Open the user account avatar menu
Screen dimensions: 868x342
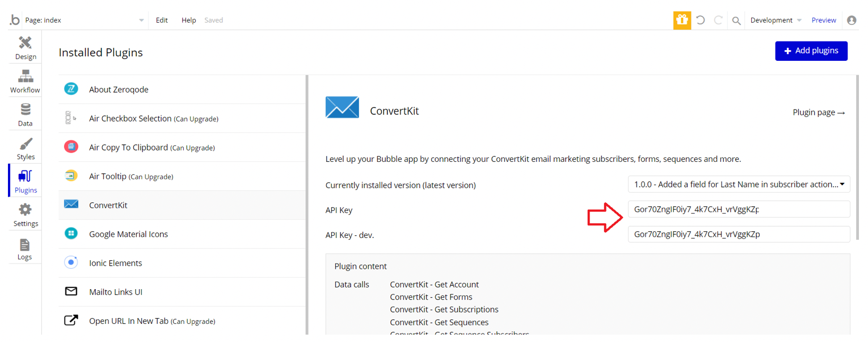coord(852,20)
